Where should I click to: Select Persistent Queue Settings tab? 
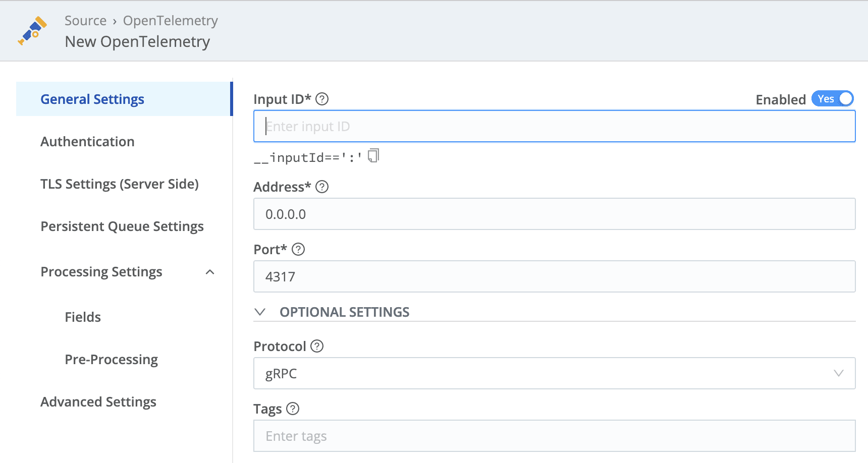click(x=122, y=226)
